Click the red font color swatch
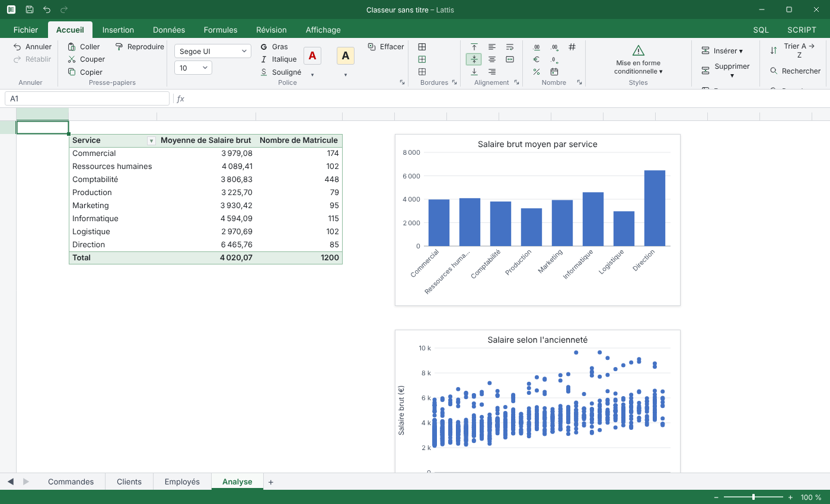 coord(312,56)
